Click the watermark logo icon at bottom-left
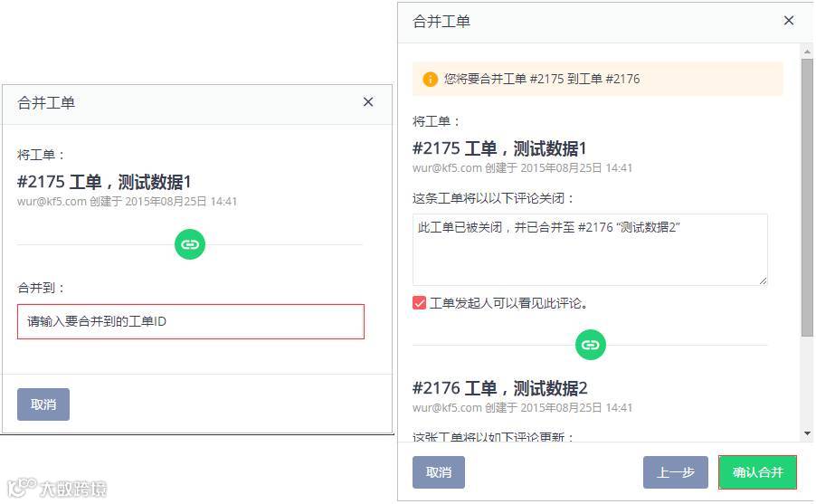This screenshot has height=504, width=816. tap(22, 489)
